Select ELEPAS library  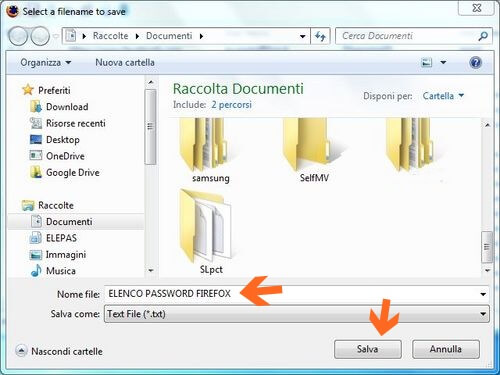(x=61, y=238)
